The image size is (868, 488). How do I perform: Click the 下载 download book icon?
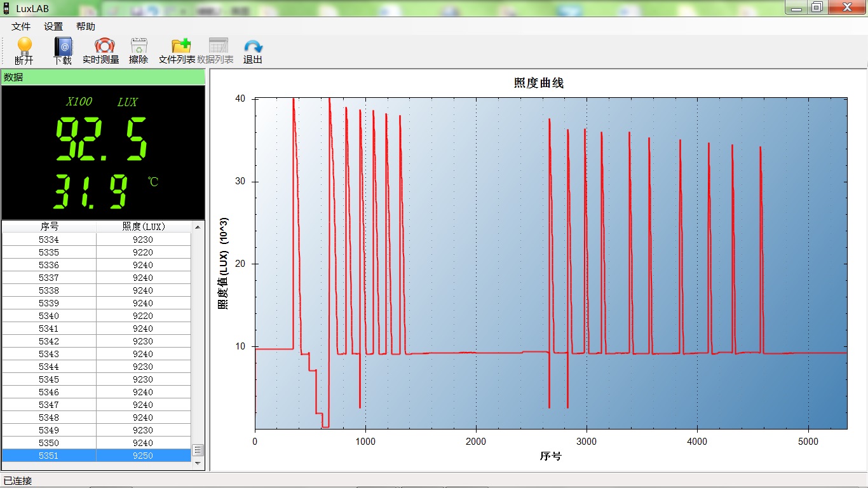(x=63, y=46)
